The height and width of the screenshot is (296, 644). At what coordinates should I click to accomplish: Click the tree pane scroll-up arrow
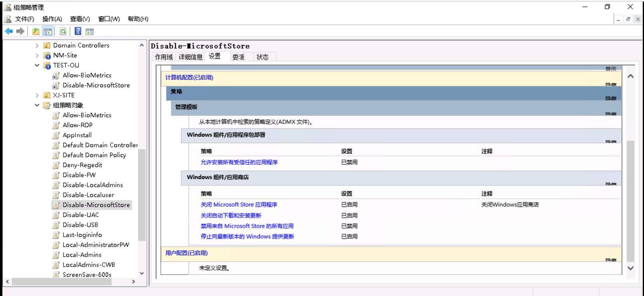pos(142,45)
